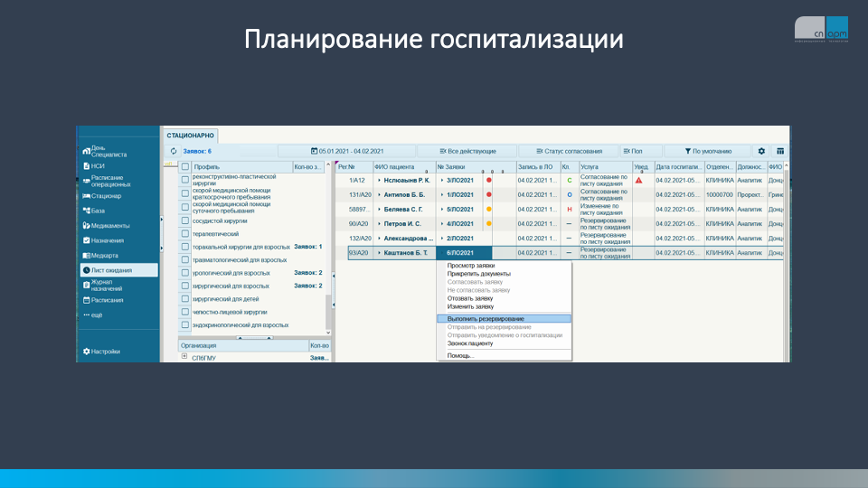
Task: Check терапевтический profile checkbox
Action: tap(184, 233)
